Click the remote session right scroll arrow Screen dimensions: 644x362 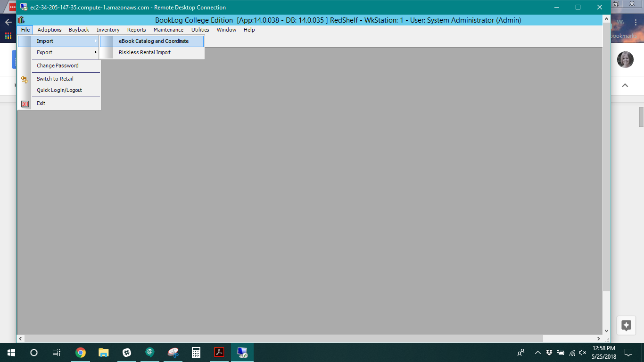coord(599,338)
